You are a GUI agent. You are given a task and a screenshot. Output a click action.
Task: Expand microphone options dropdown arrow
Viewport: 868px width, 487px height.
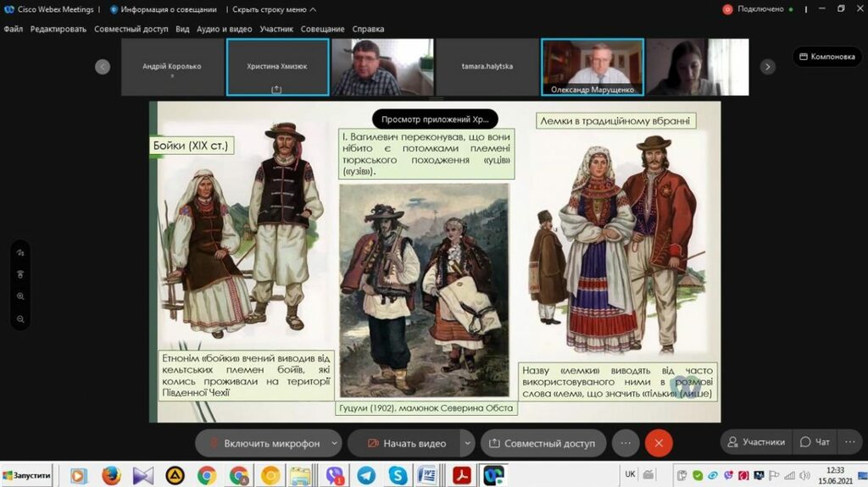335,442
